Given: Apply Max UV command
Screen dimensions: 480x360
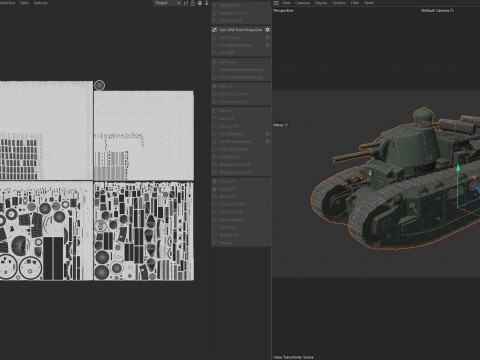Looking at the screenshot, I should tap(241, 86).
